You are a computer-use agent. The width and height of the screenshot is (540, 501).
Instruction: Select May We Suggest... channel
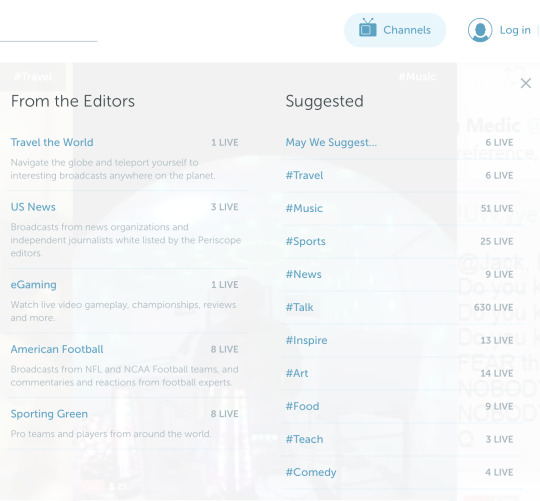point(331,142)
